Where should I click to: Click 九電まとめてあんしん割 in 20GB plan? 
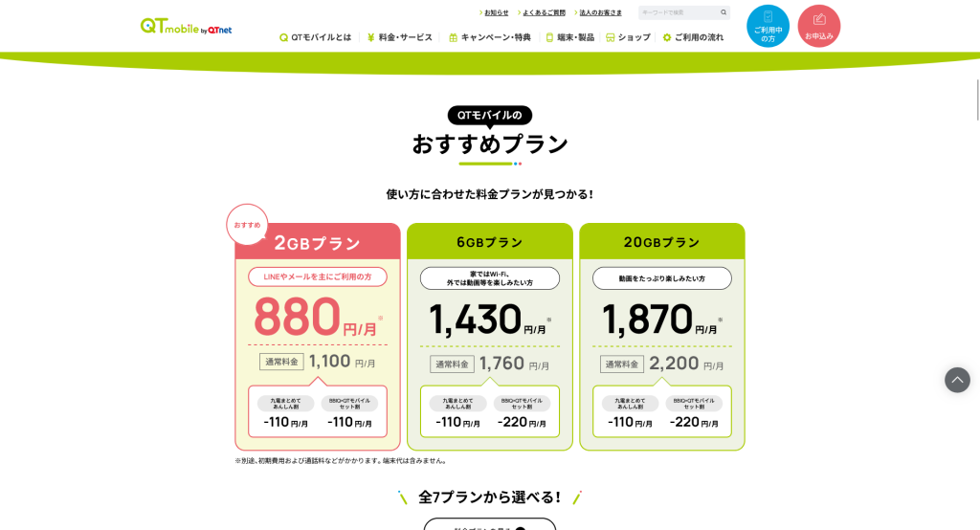coord(630,403)
